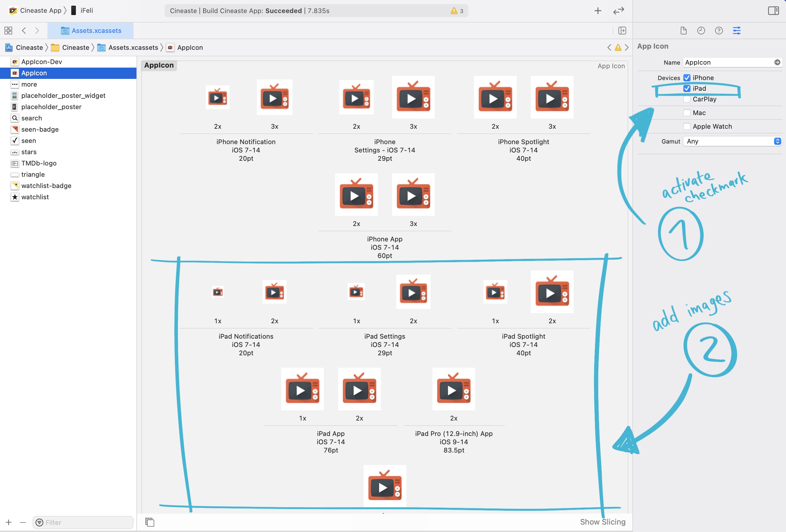The width and height of the screenshot is (786, 532).
Task: Select iPhone Notification 2x icon
Action: pyautogui.click(x=217, y=97)
